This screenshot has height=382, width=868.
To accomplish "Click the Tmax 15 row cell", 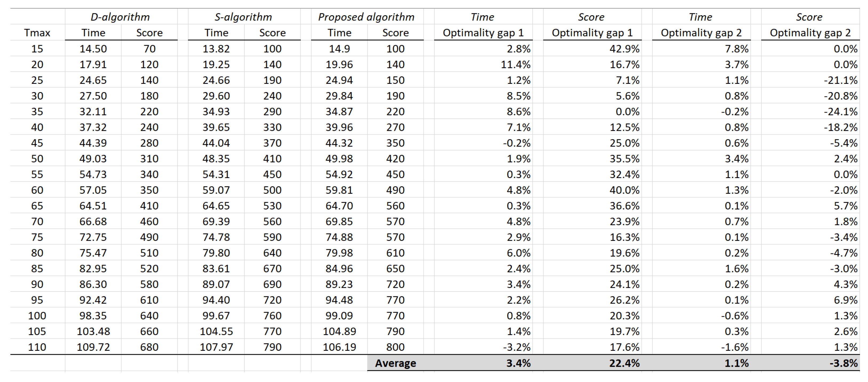I will click(37, 49).
